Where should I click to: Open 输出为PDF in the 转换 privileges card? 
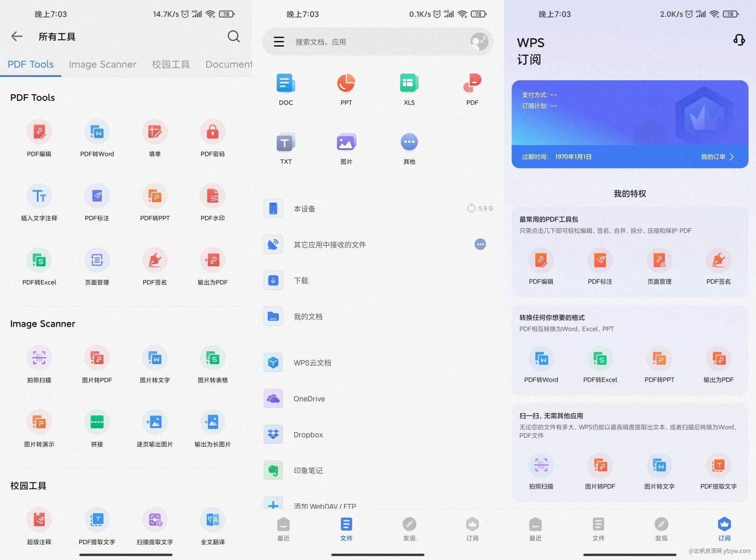click(719, 364)
